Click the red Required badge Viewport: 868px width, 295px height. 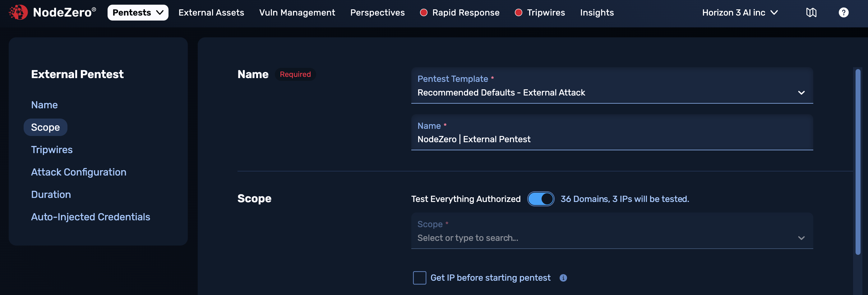295,74
